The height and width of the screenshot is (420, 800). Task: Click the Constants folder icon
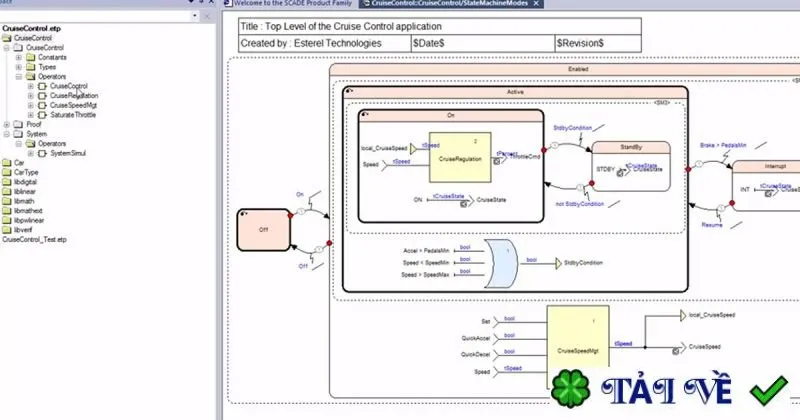tap(31, 57)
